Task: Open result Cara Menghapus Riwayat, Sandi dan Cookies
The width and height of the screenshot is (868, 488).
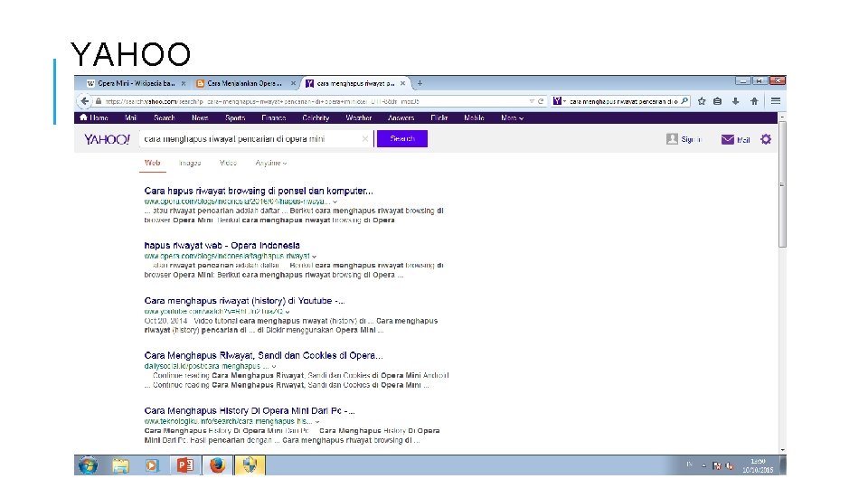Action: [263, 356]
